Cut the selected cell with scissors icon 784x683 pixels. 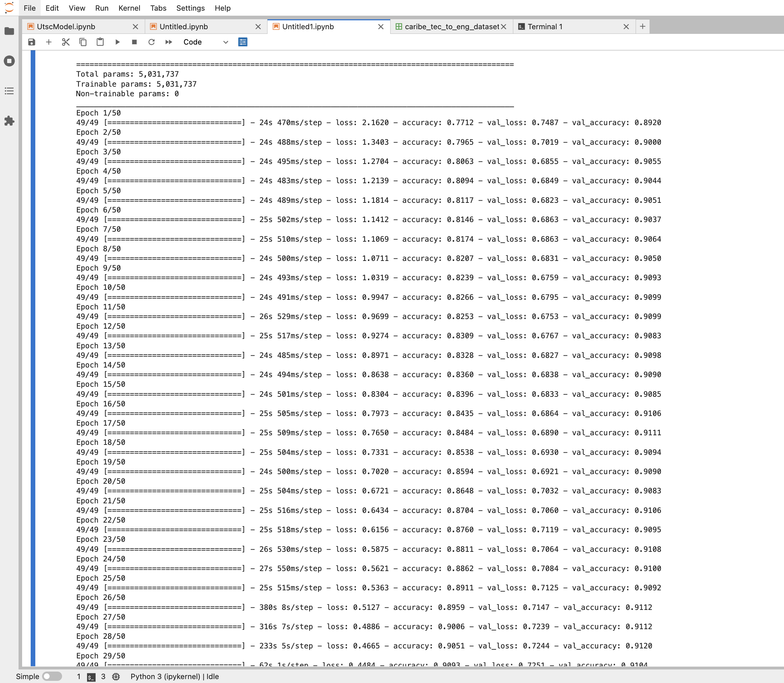(66, 42)
